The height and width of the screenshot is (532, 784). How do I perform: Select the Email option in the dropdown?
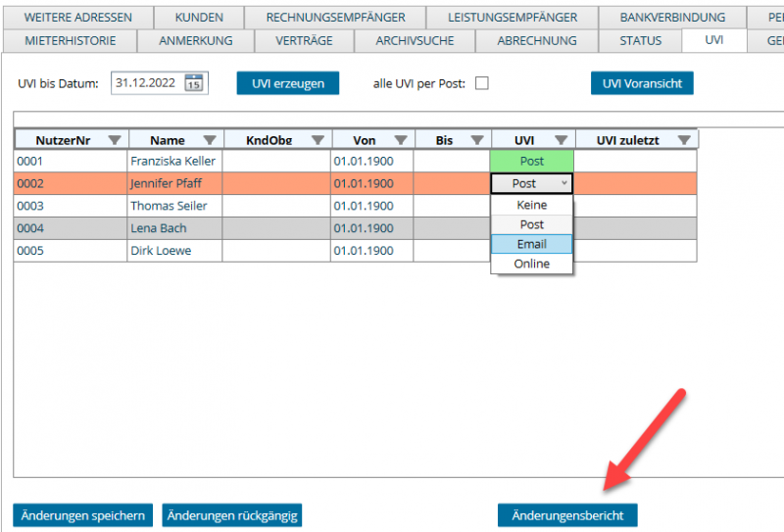point(531,244)
